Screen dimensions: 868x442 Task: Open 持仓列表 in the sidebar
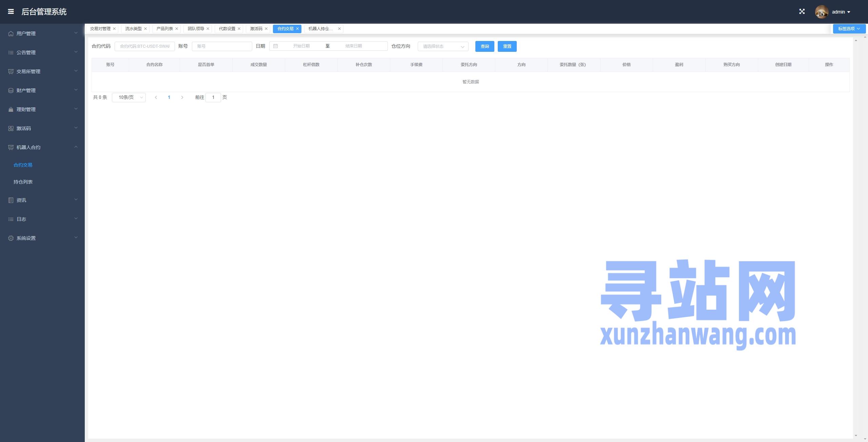[23, 182]
